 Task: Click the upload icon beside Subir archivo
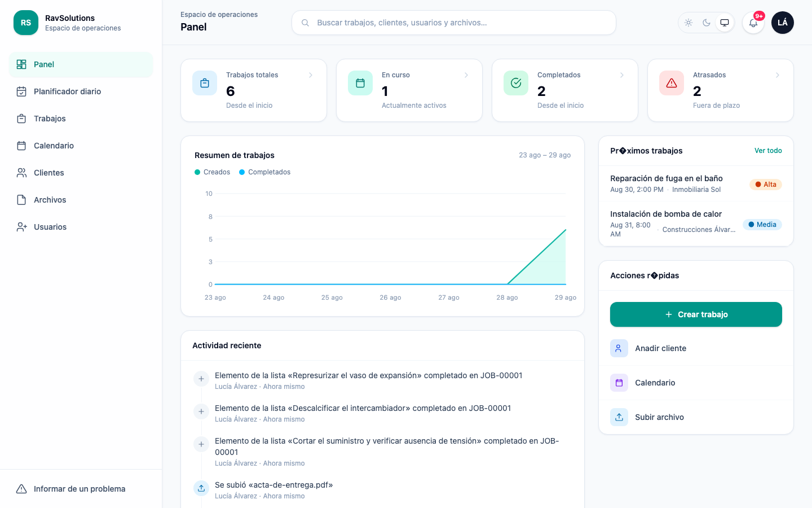pos(619,417)
